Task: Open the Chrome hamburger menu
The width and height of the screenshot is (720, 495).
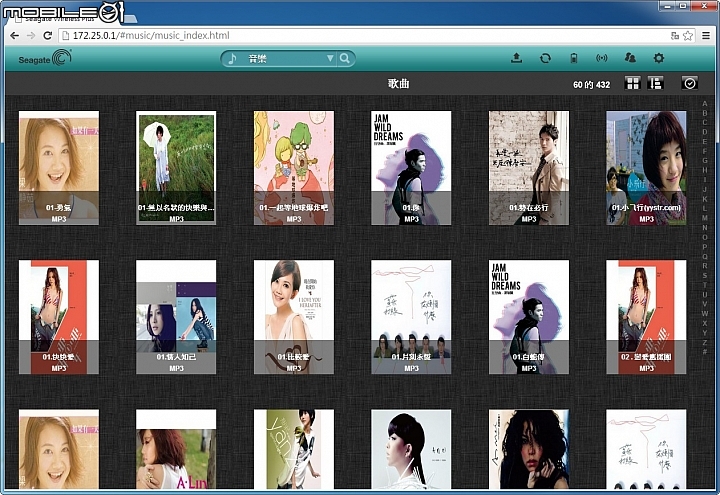Action: 707,35
